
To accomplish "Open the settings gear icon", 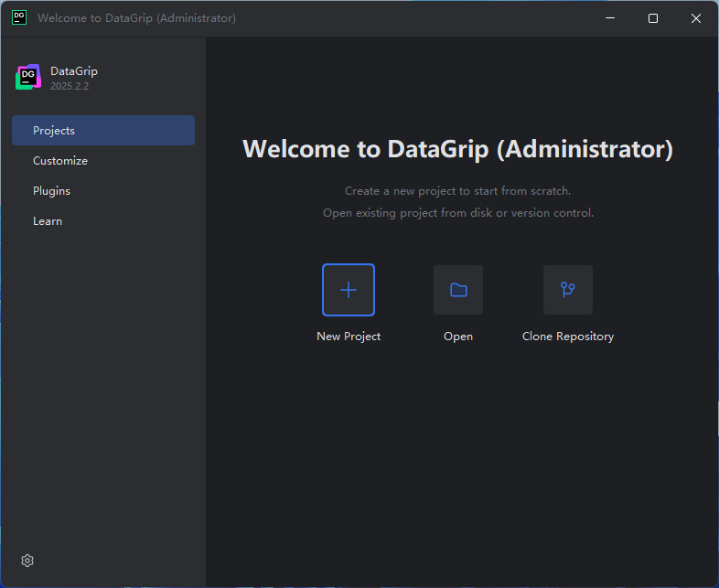I will (x=27, y=561).
